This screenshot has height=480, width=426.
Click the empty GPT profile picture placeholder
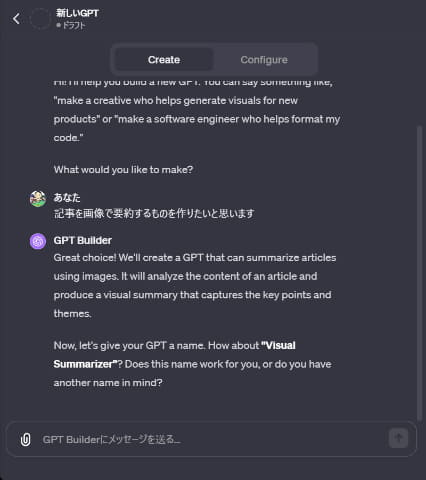click(x=40, y=19)
